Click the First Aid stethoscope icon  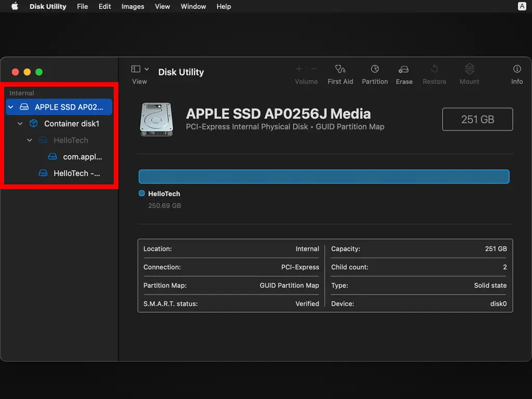tap(340, 70)
